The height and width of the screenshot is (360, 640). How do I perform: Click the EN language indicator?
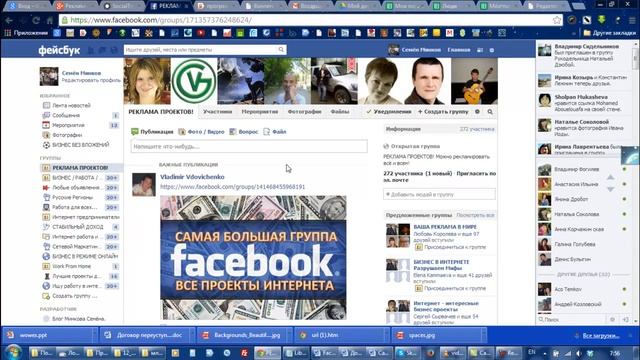click(x=531, y=352)
